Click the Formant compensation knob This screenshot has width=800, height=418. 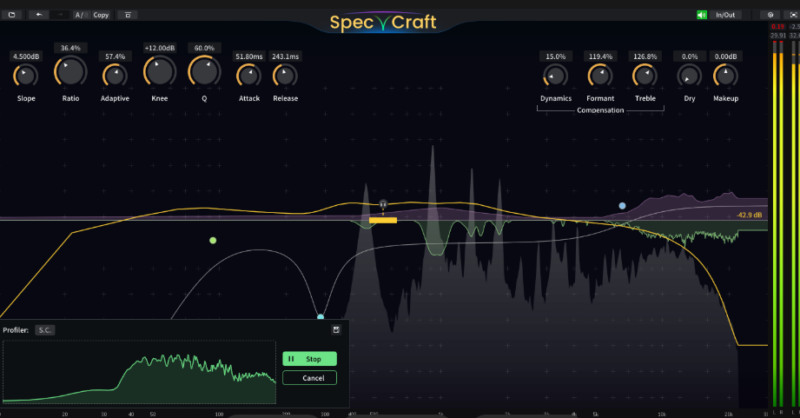coord(601,76)
